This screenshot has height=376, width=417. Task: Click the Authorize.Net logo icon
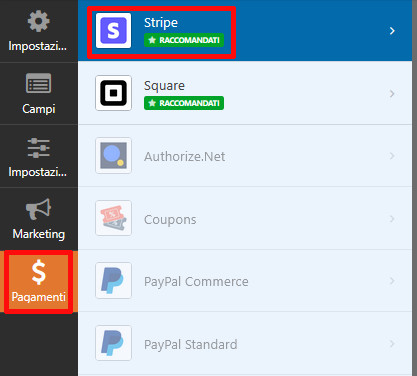[x=113, y=156]
